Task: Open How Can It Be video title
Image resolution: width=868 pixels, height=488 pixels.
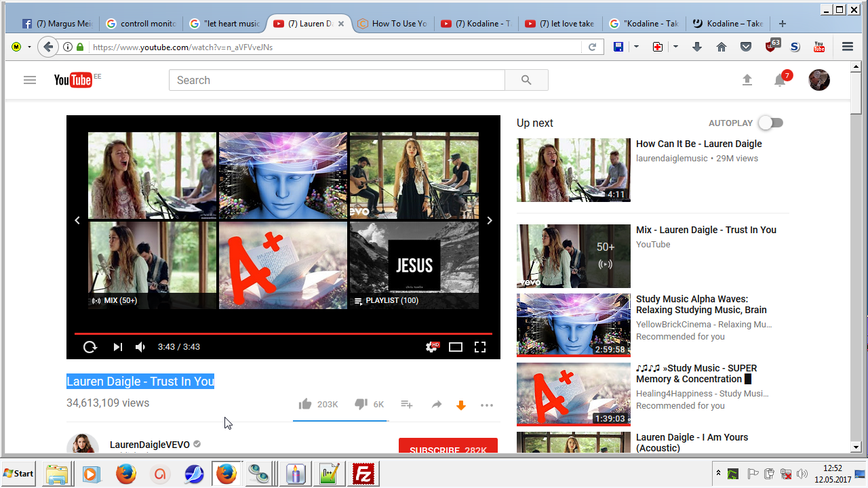Action: click(x=699, y=144)
